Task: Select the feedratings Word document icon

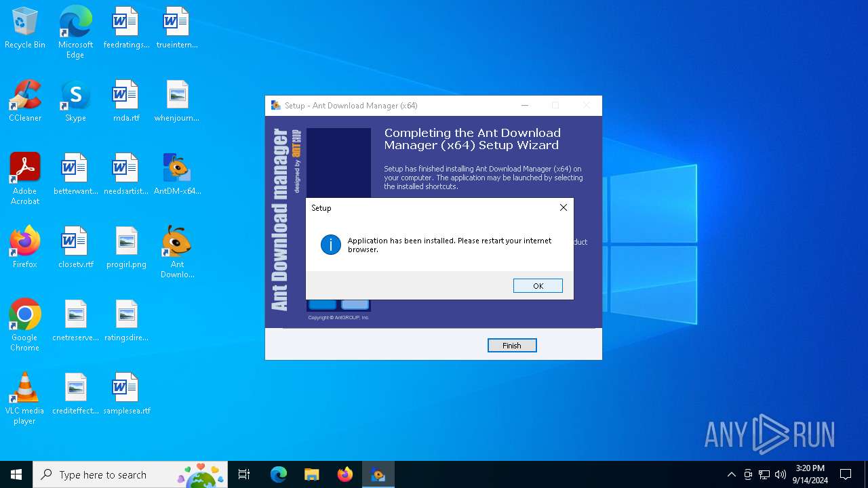Action: (x=126, y=29)
